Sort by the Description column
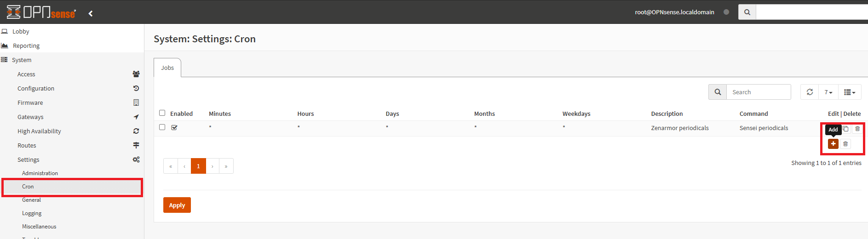 (667, 114)
